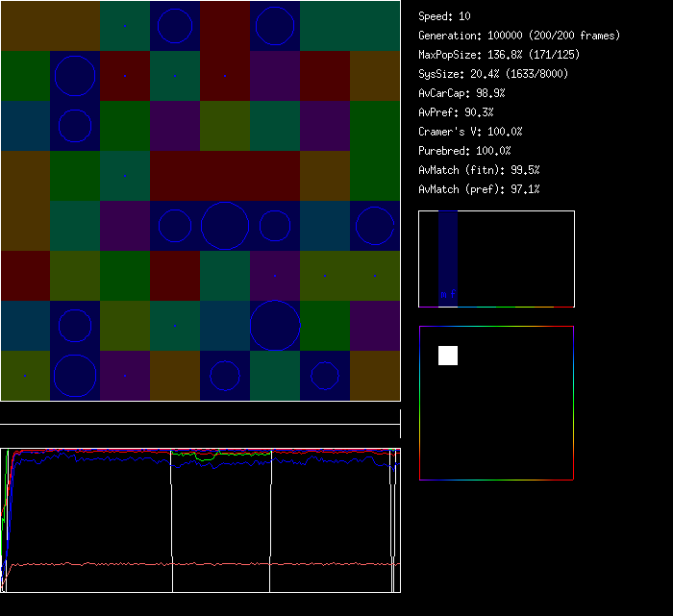Select the only circle in the third grid row

(x=75, y=126)
